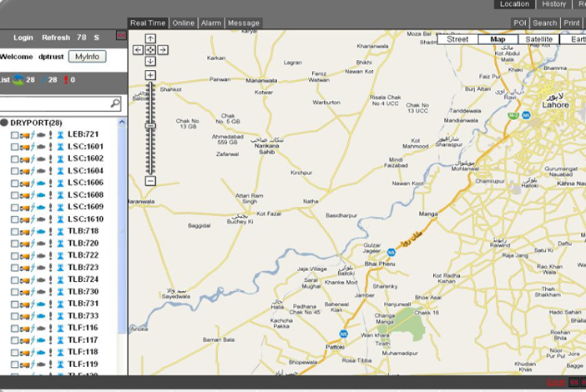Check the box for vehicle LSC:1601
Viewport: 586px width, 392px height.
coord(14,147)
